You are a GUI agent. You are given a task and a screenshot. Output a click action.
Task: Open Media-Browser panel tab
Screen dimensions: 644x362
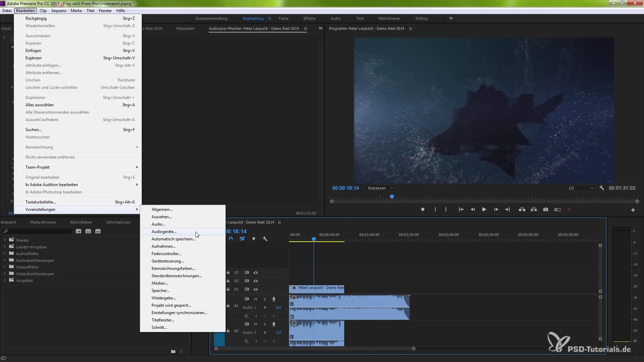pyautogui.click(x=43, y=222)
